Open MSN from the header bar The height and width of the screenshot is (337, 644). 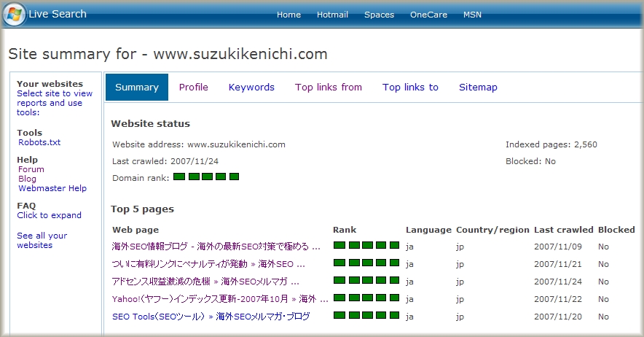[x=472, y=15]
